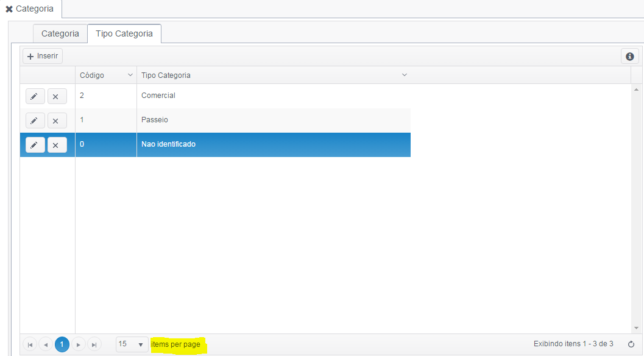Delete the Passeio row
644x356 pixels.
coord(57,120)
